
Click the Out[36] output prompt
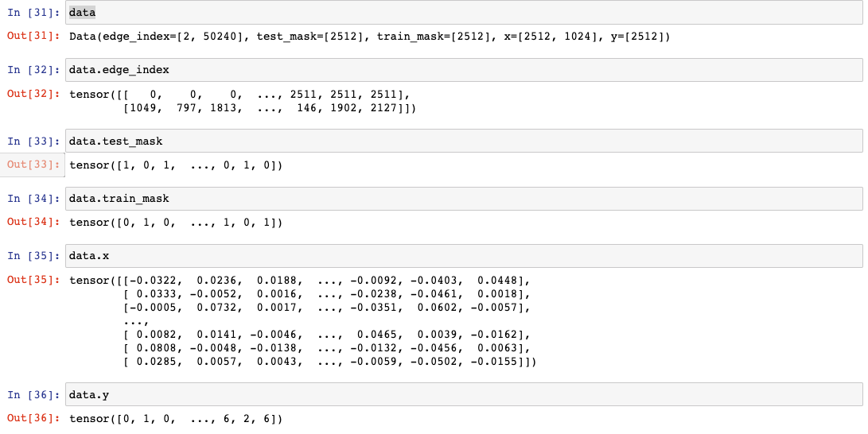pyautogui.click(x=33, y=418)
